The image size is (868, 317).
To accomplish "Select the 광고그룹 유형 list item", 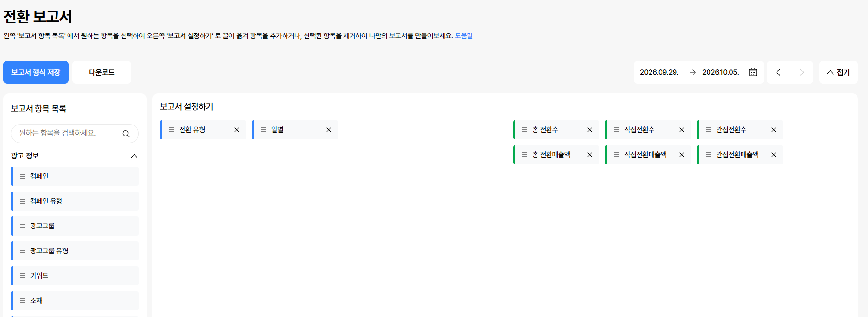I will [x=75, y=251].
